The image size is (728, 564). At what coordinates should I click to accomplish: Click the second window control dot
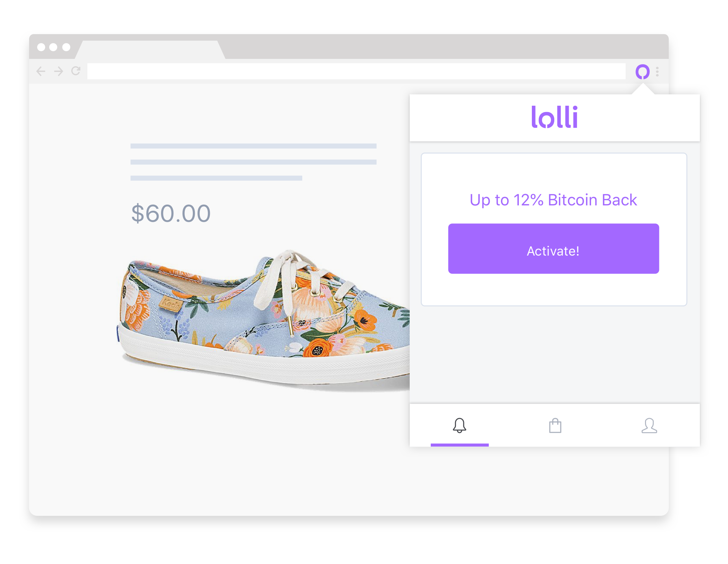tap(53, 47)
